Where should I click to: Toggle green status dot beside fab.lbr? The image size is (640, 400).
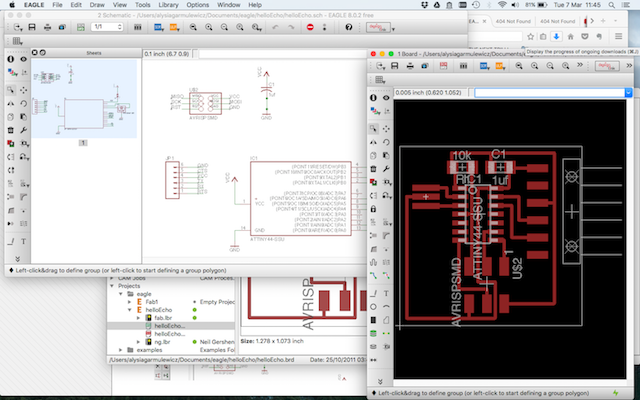[x=195, y=318]
